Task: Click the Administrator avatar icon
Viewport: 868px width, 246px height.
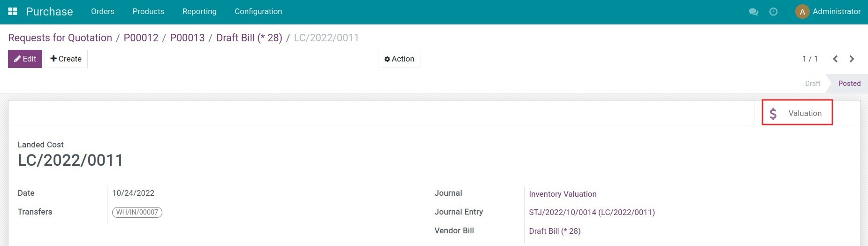Action: click(x=802, y=12)
